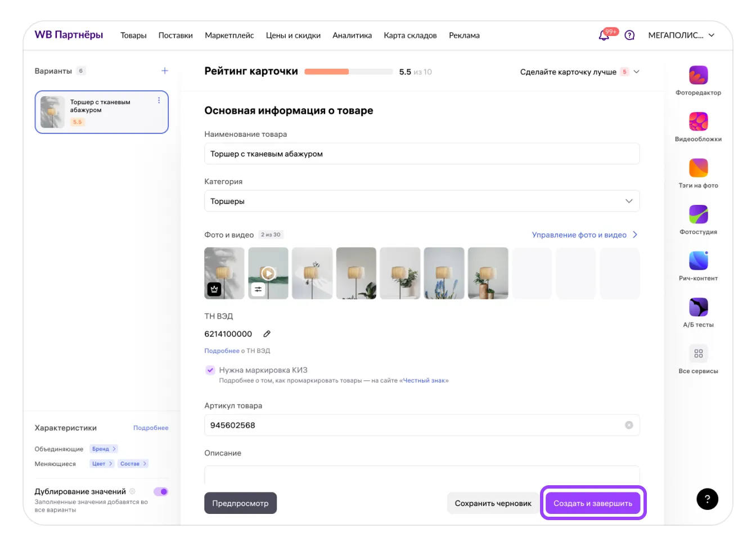Toggle the Дублирование значений switch
756x546 pixels.
point(161,491)
